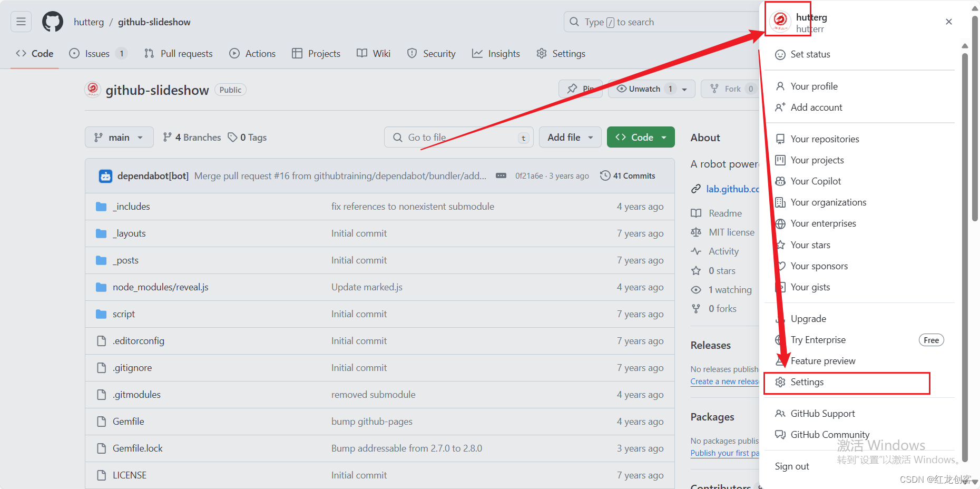
Task: Select Your profile from menu
Action: coord(859,86)
